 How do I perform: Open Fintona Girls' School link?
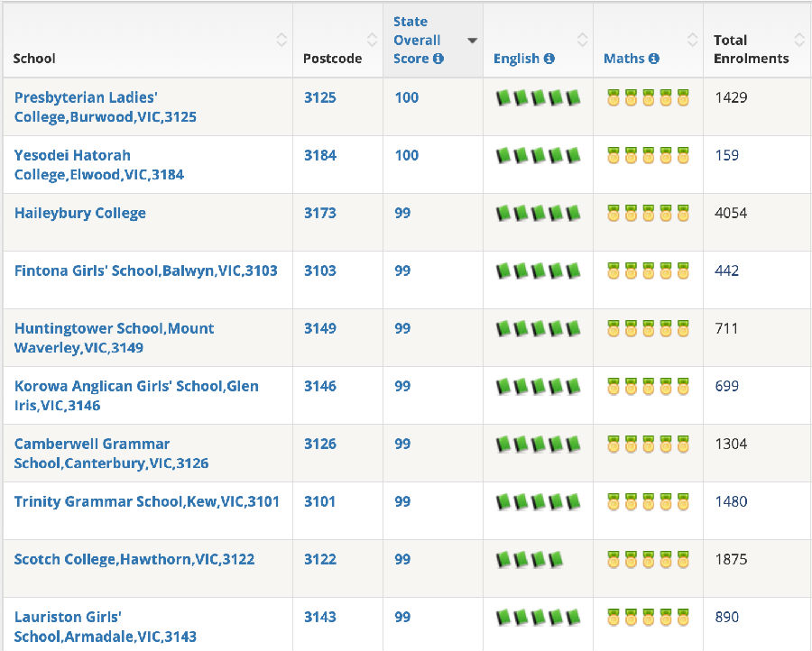click(146, 270)
